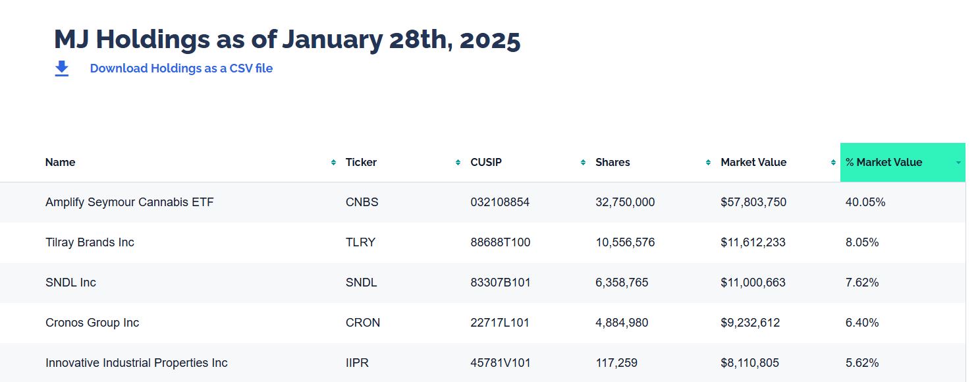
Task: Click the sort arrows beside Ticker
Action: 458,163
